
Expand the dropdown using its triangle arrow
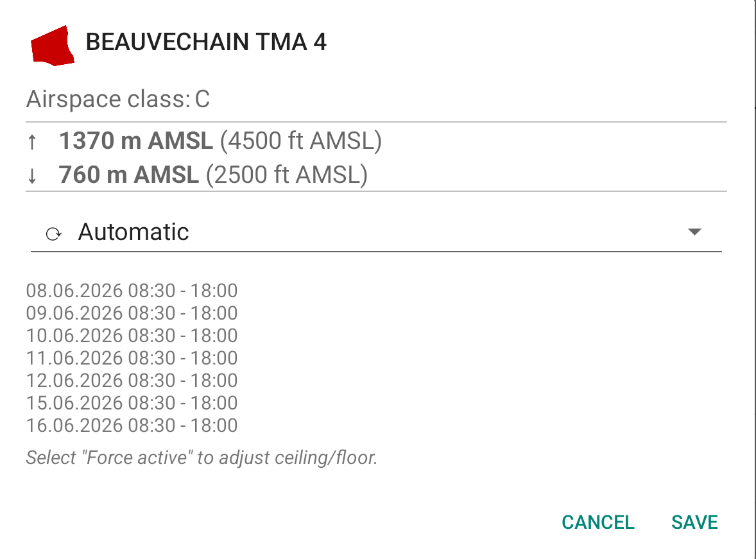[694, 232]
